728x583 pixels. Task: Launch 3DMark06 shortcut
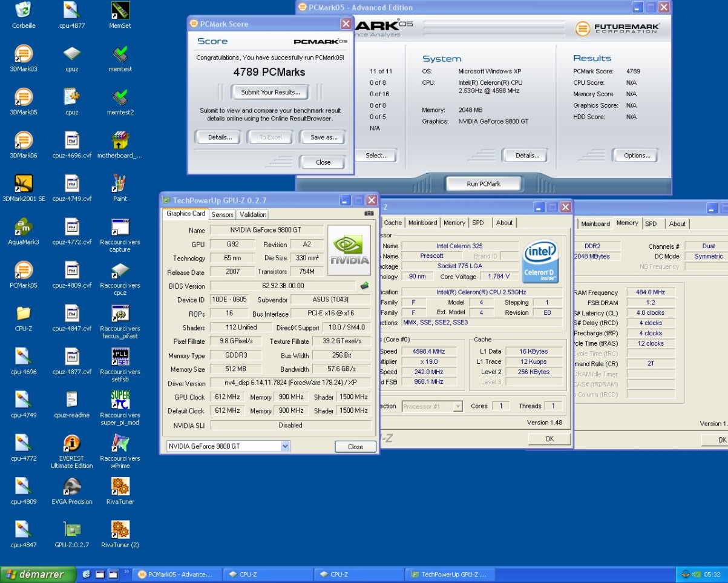(x=23, y=140)
